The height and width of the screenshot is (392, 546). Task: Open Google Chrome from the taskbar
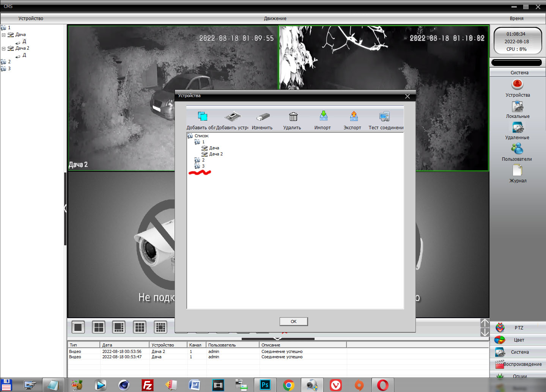(x=289, y=385)
